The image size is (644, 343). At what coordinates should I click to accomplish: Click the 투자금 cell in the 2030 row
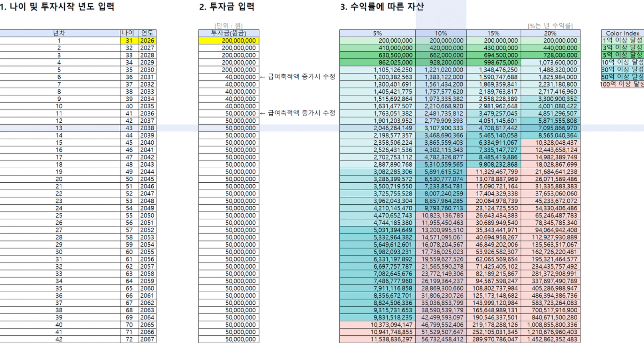pyautogui.click(x=229, y=70)
